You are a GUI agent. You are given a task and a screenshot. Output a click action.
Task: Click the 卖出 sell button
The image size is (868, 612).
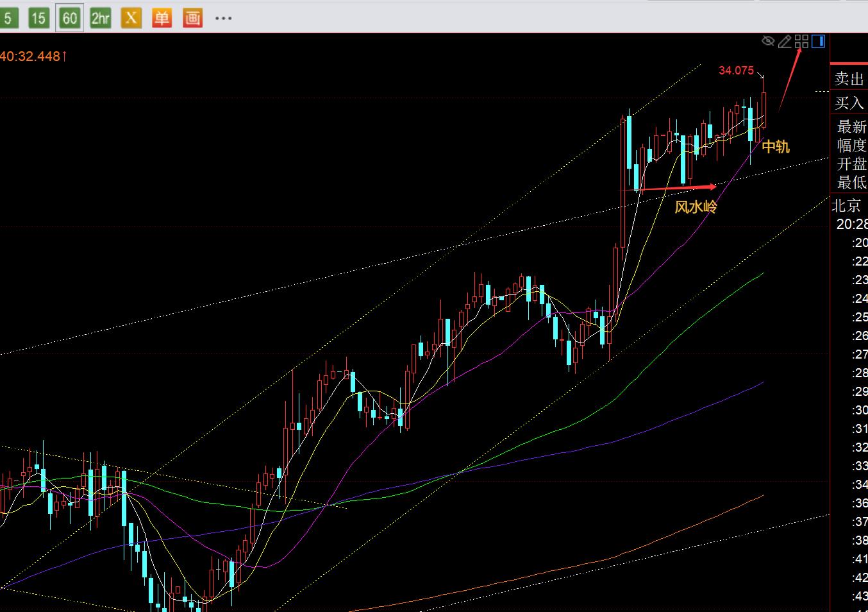coord(849,79)
